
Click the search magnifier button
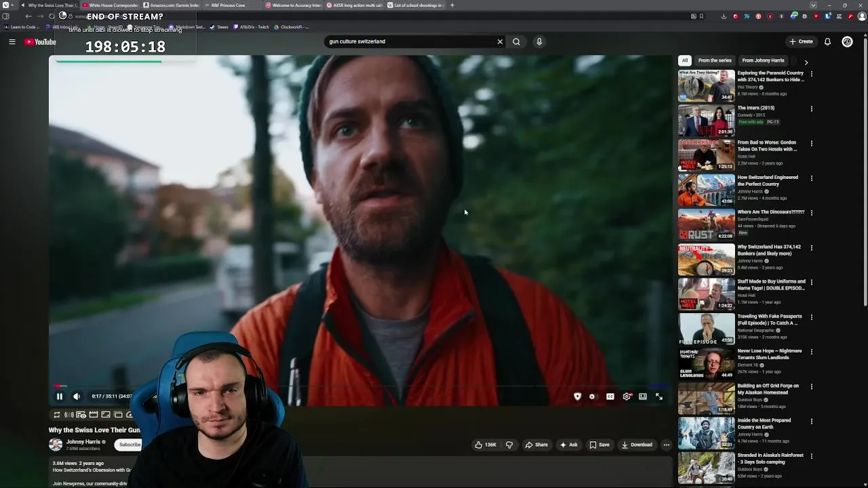coord(516,41)
